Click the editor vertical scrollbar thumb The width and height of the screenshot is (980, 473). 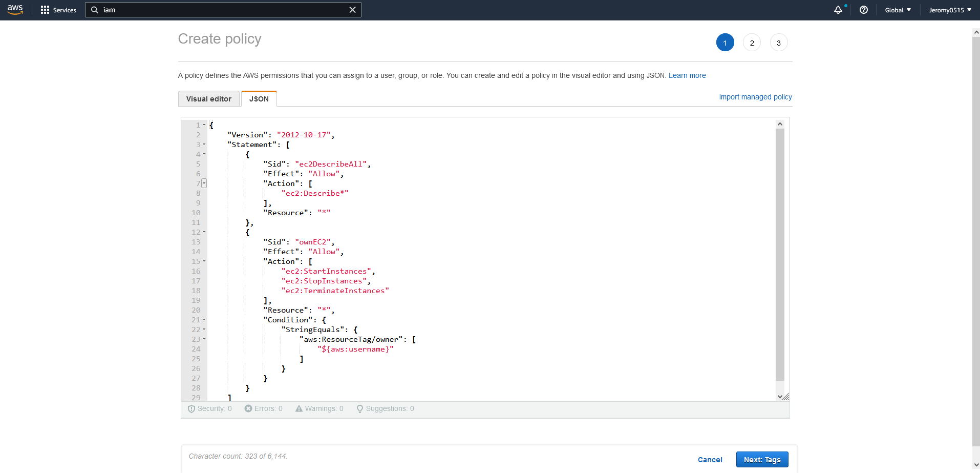point(780,255)
